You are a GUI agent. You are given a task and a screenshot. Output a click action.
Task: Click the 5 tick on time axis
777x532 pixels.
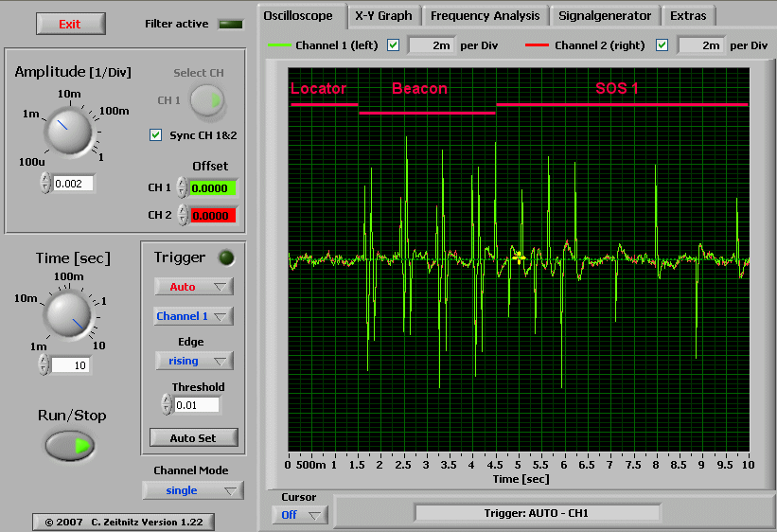coord(518,465)
